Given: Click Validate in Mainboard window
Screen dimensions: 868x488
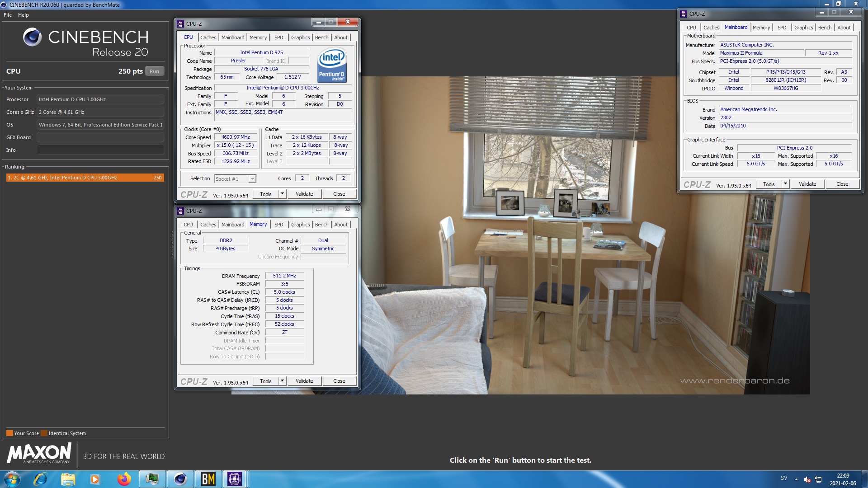Looking at the screenshot, I should point(807,184).
